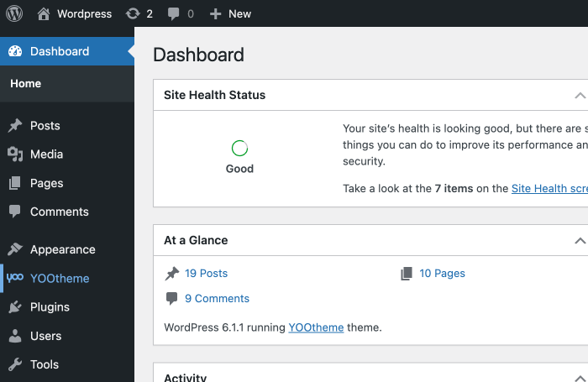Click the Site Health Status heading
Viewport: 588px width, 382px height.
tap(214, 95)
